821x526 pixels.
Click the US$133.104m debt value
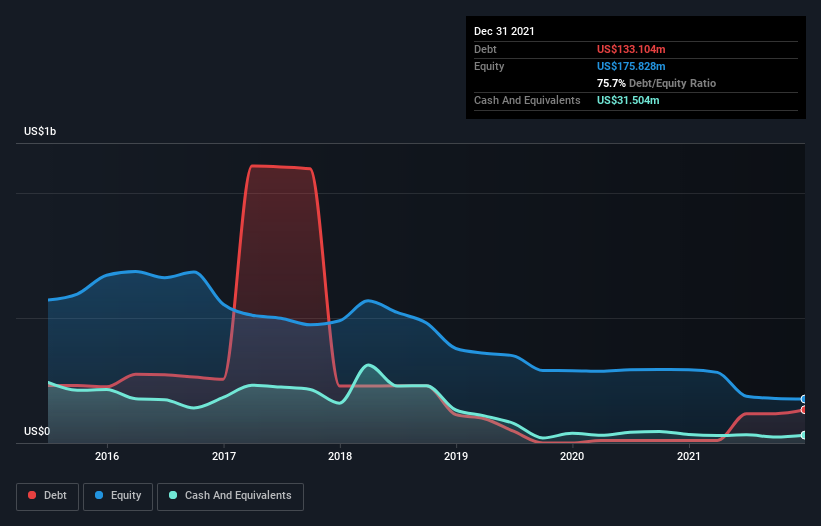pyautogui.click(x=631, y=49)
